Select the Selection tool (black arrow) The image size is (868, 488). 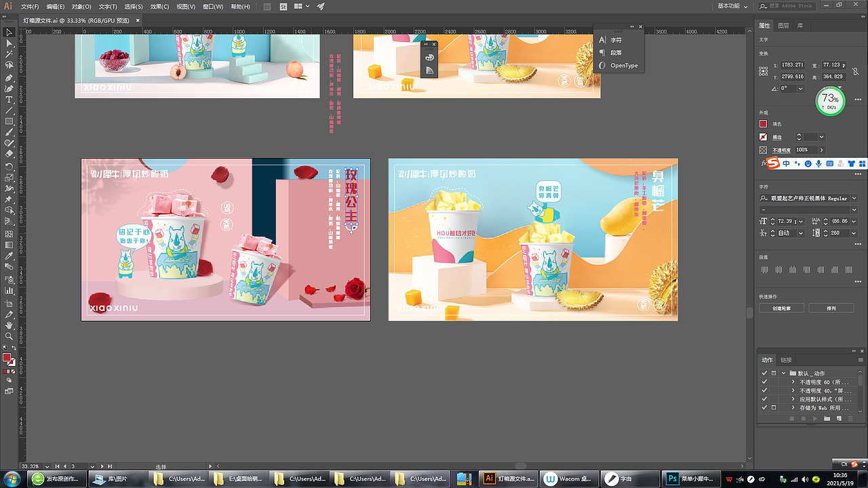(9, 32)
